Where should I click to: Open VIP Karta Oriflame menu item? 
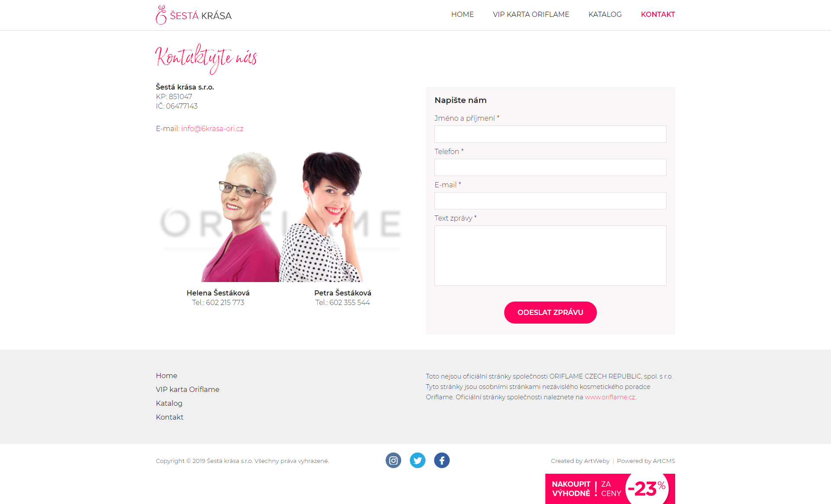click(x=531, y=14)
